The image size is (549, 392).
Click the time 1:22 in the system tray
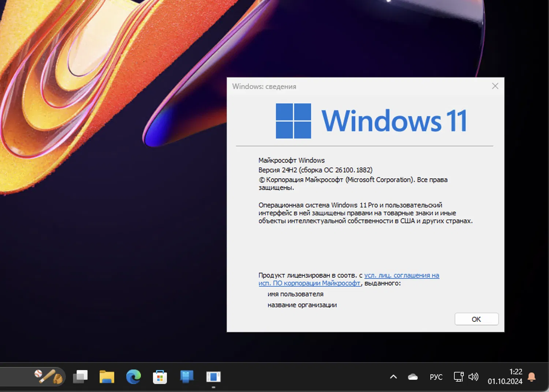point(515,372)
